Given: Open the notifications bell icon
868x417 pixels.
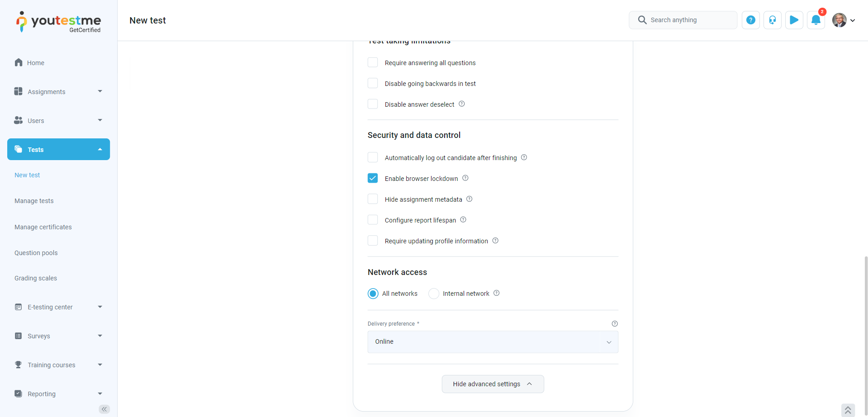Looking at the screenshot, I should pos(816,20).
